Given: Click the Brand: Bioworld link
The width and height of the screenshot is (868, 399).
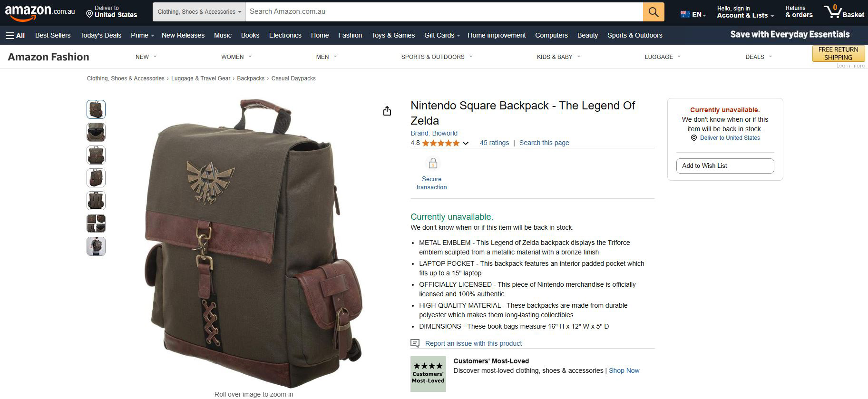Looking at the screenshot, I should [x=434, y=133].
